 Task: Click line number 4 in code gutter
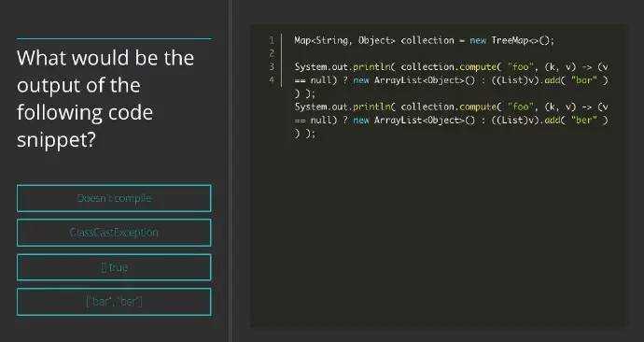[272, 79]
